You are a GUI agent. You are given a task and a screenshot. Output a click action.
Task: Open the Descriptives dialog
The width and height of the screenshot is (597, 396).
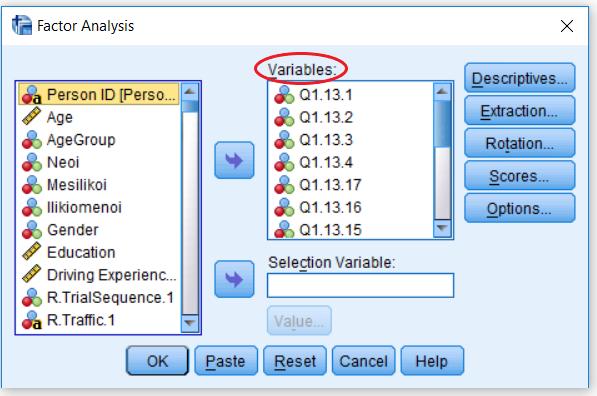[x=520, y=78]
